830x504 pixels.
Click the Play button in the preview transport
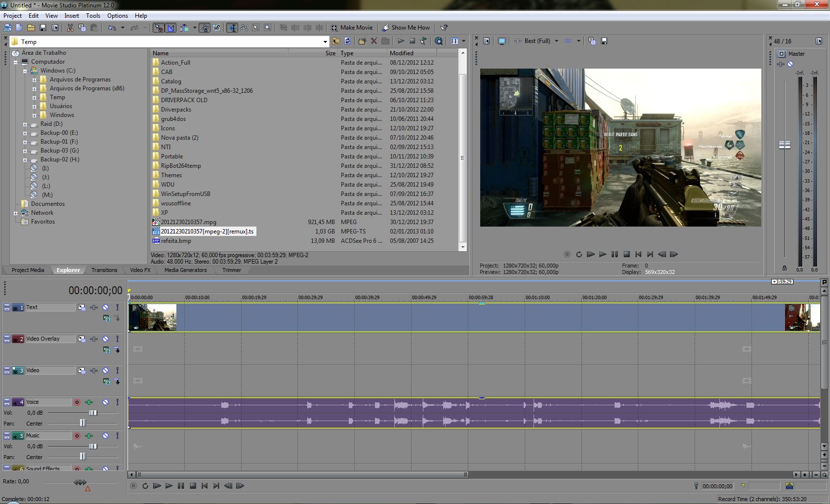coord(602,254)
